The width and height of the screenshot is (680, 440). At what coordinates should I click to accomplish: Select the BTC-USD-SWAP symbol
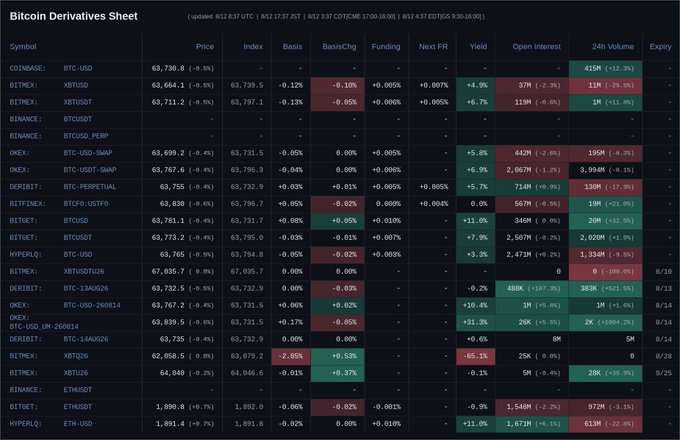(88, 153)
